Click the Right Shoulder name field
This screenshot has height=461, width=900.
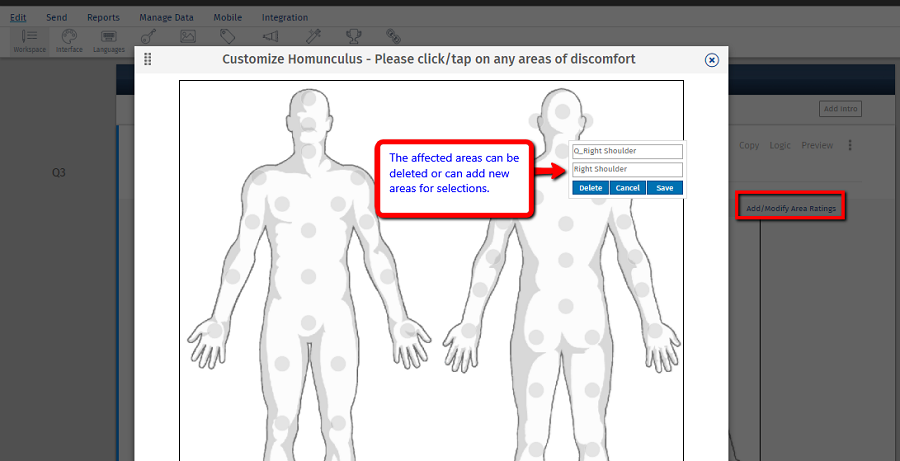point(627,169)
